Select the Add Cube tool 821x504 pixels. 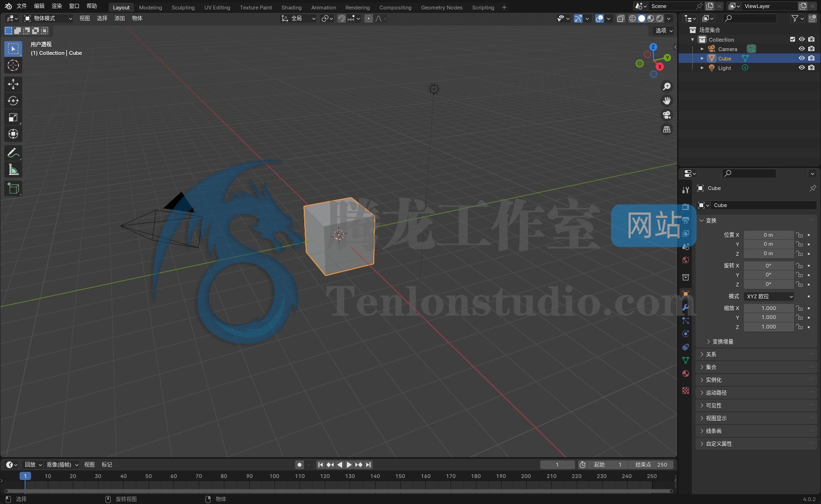[x=13, y=188]
